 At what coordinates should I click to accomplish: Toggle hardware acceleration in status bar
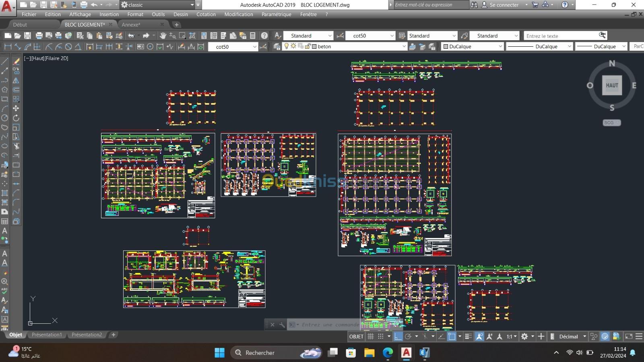(x=605, y=336)
